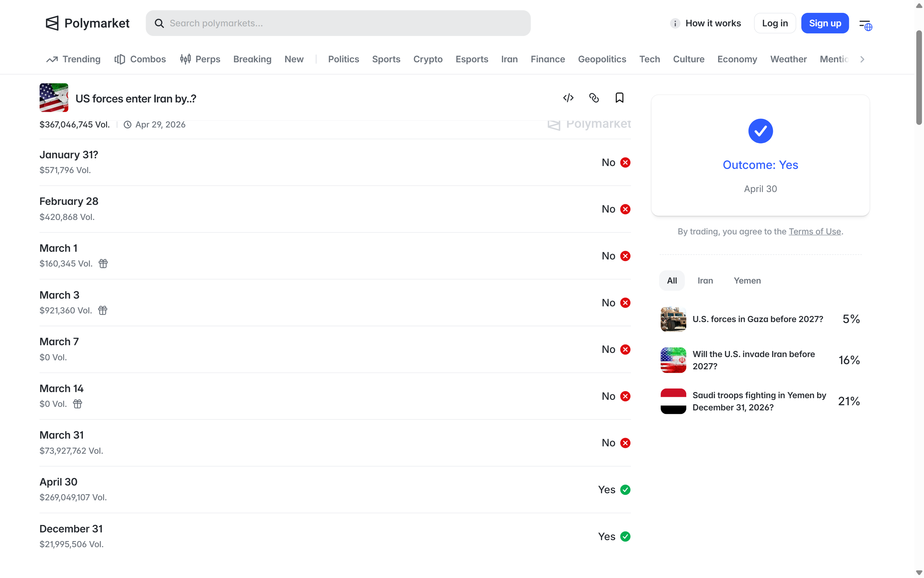Viewport: 924px width, 578px height.
Task: Click the red X on March 31 row
Action: (625, 443)
